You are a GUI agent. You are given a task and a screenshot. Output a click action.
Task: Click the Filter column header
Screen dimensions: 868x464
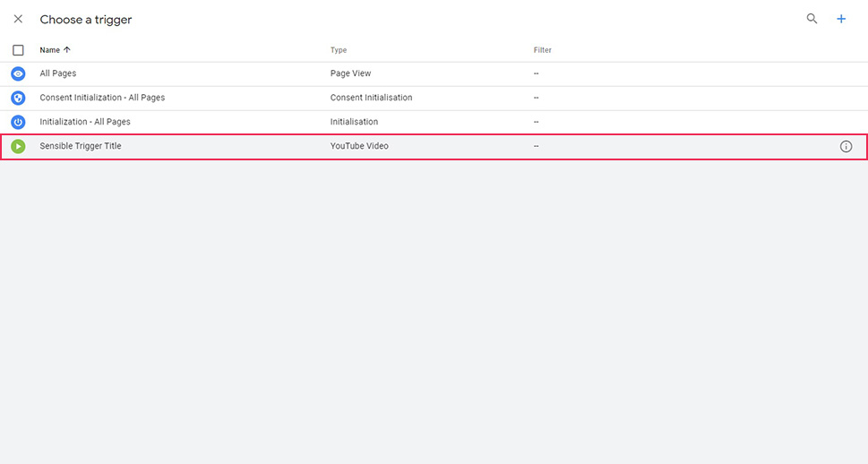pos(543,50)
